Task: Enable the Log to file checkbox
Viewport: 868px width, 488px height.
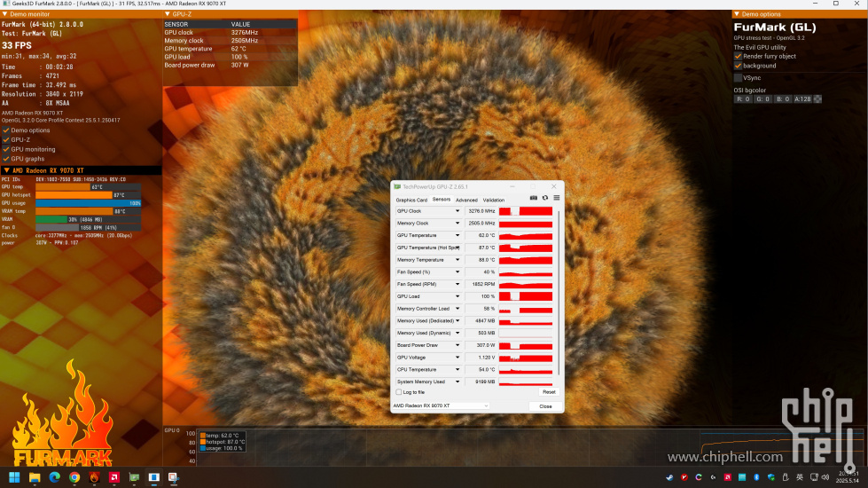Action: [x=399, y=392]
